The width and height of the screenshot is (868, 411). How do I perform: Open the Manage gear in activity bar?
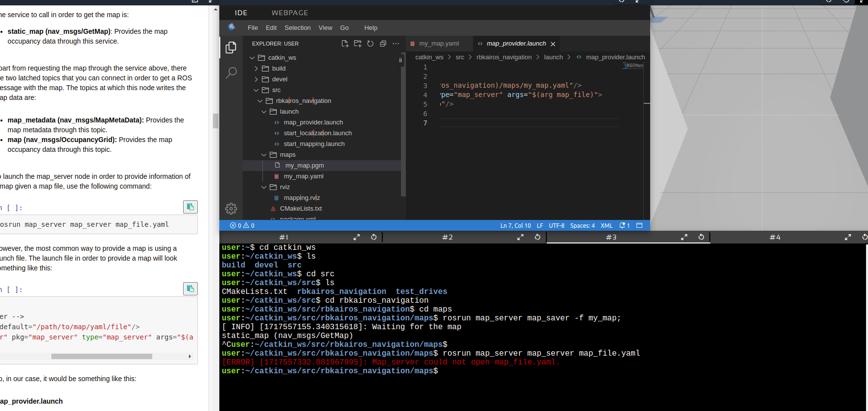point(231,209)
